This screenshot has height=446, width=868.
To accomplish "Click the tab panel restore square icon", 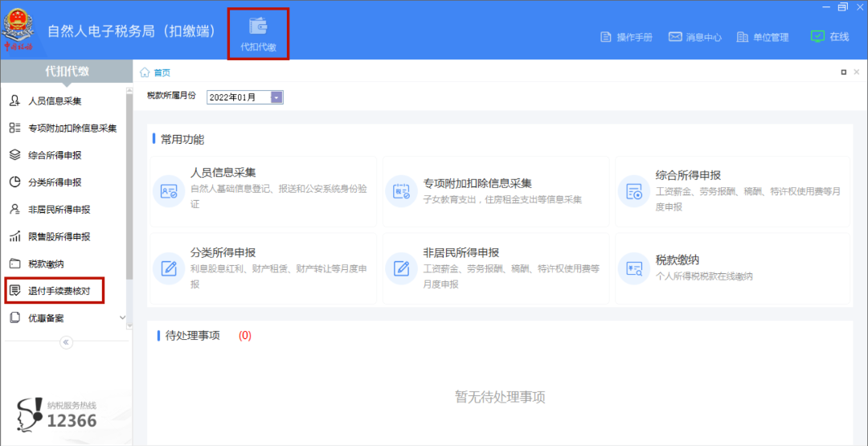I will [x=844, y=72].
